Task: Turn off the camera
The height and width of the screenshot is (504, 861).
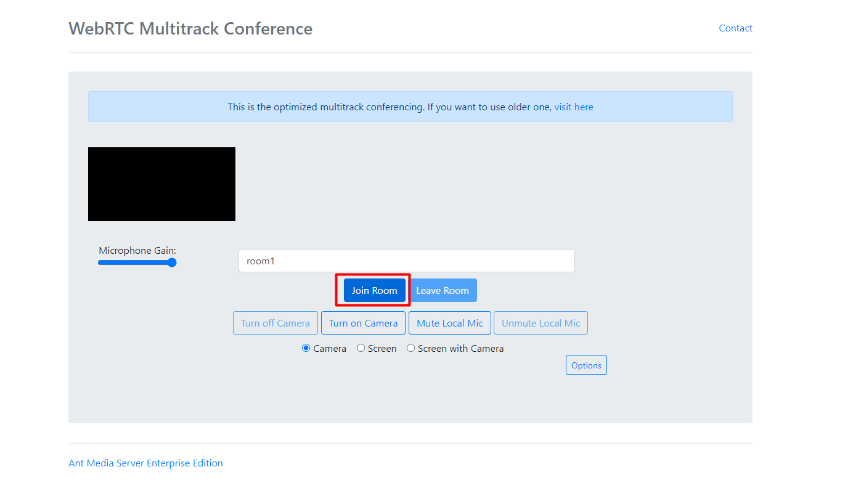Action: [275, 323]
